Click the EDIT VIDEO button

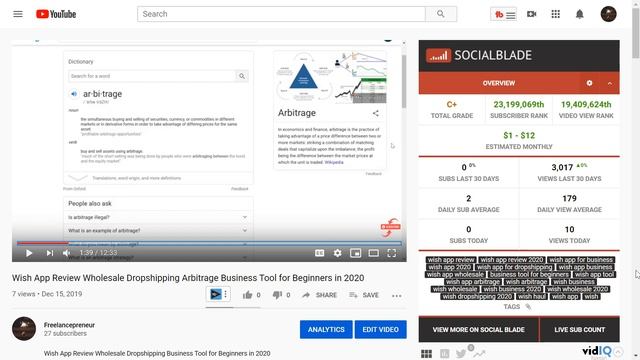tap(380, 329)
